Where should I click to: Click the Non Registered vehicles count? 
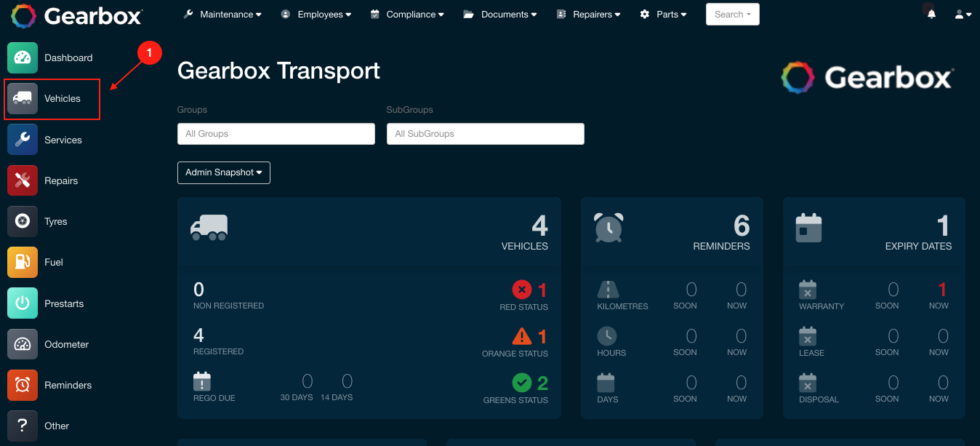(199, 290)
